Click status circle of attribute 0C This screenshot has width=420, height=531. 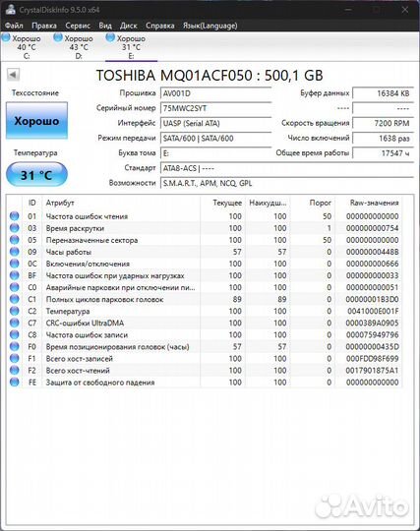pyautogui.click(x=15, y=264)
